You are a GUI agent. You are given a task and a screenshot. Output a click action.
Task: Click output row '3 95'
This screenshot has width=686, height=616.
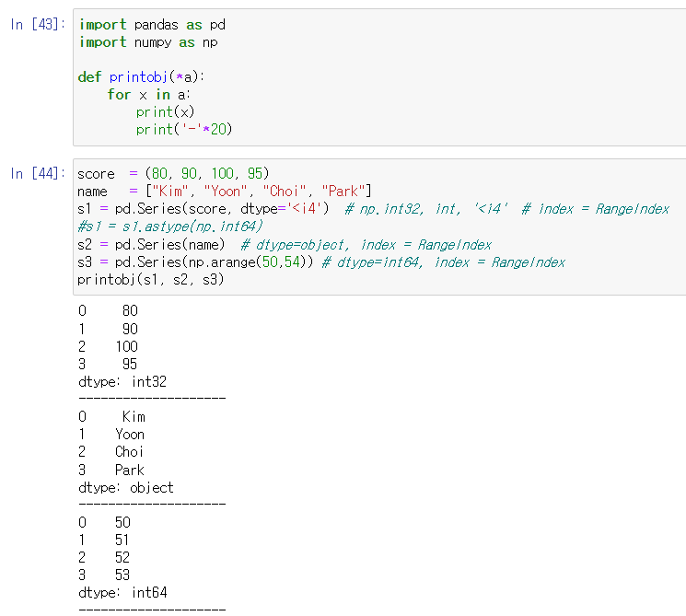[x=108, y=364]
